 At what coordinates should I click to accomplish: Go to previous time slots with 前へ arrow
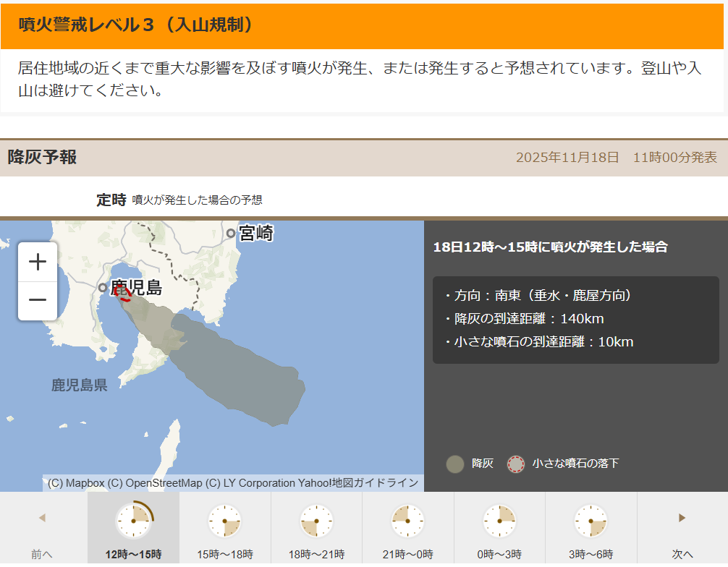[42, 518]
